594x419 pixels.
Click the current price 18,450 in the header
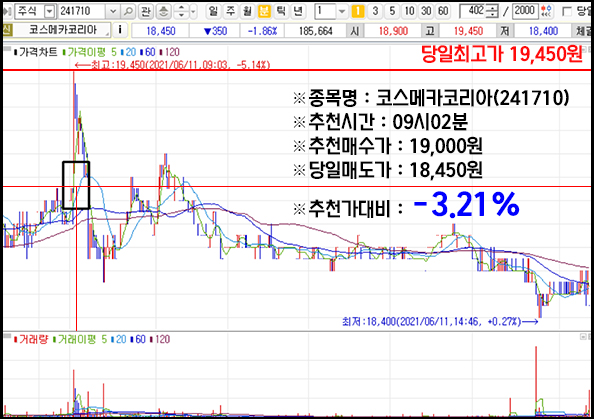click(161, 31)
